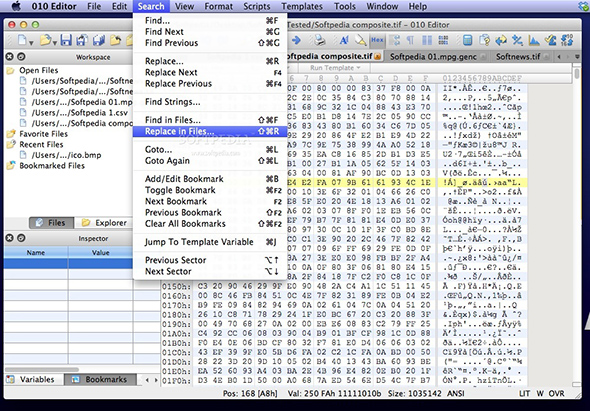Click the highlighter marker icon
This screenshot has width=590, height=411.
point(360,40)
